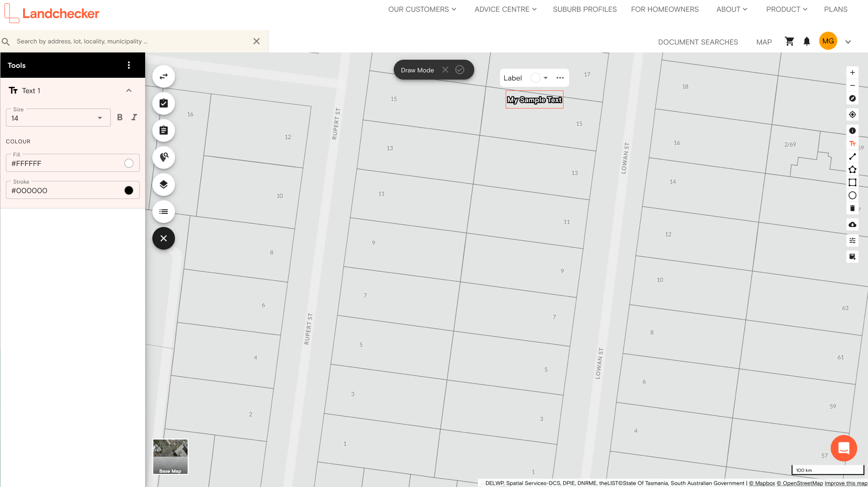868x487 pixels.
Task: Open For Homeowners page
Action: (x=665, y=9)
